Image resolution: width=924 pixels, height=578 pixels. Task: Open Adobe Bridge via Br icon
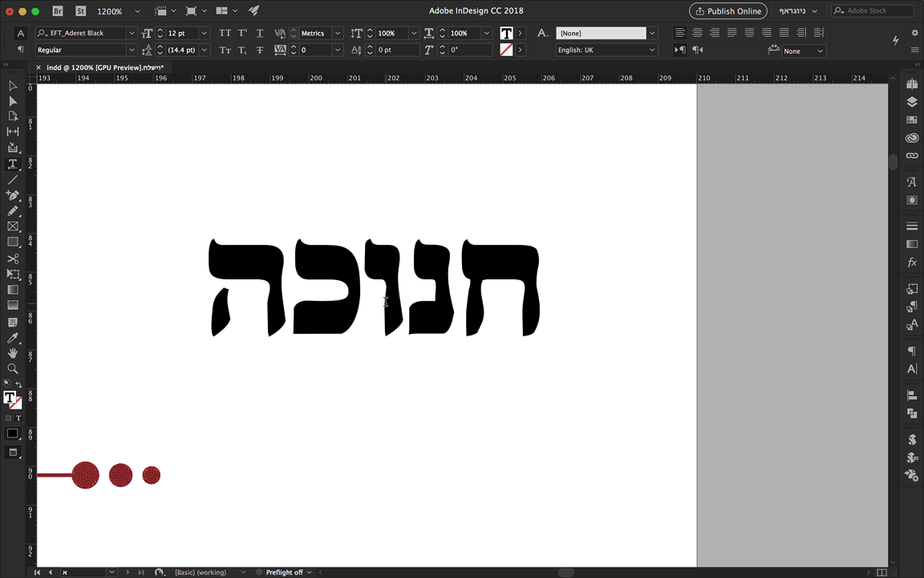point(58,10)
